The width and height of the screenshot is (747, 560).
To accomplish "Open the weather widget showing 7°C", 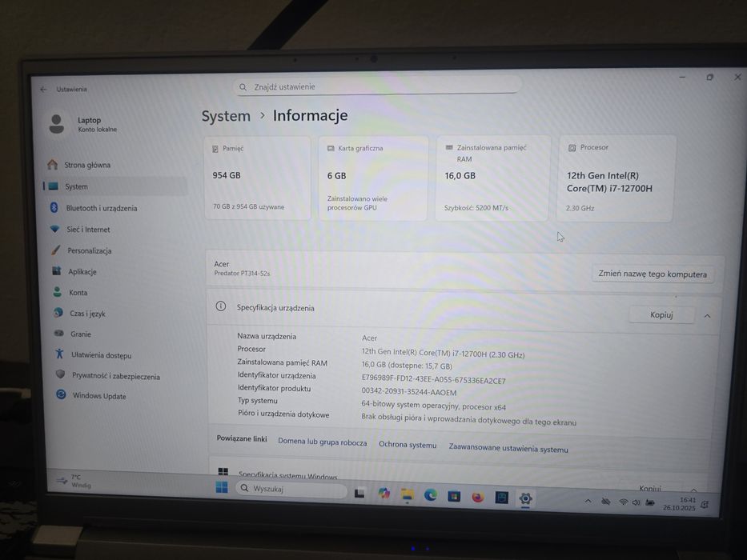I will coord(74,481).
